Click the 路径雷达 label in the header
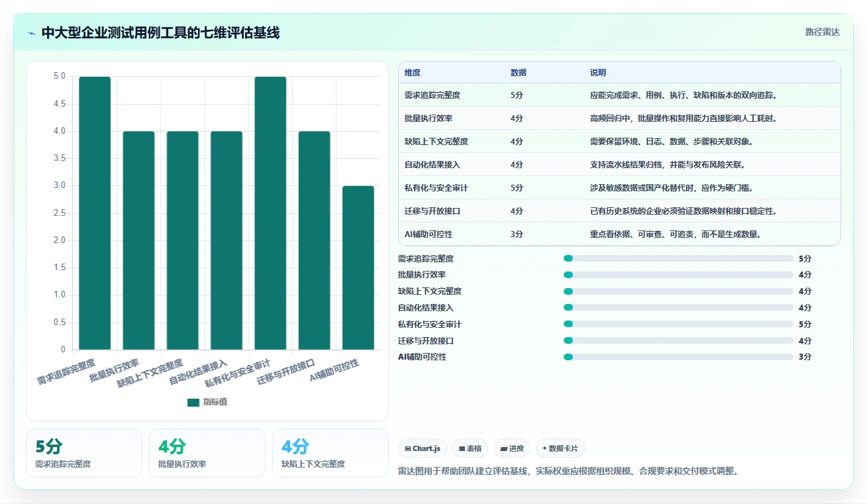 click(822, 32)
